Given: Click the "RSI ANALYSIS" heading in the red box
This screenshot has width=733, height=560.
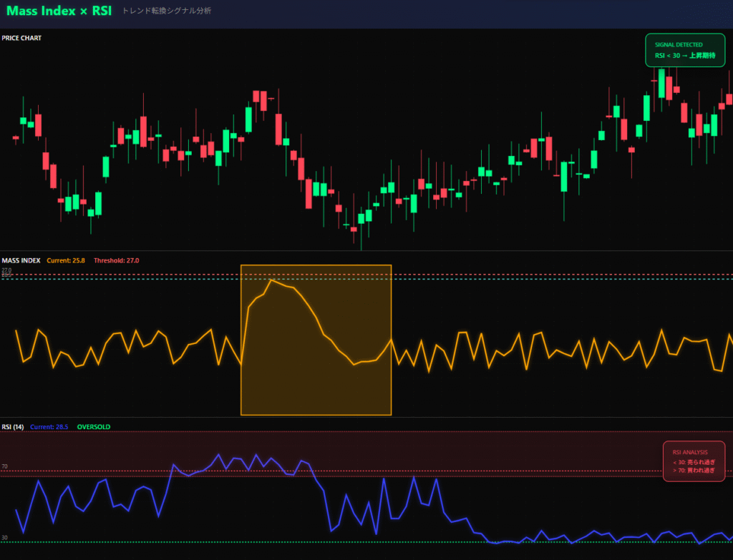Looking at the screenshot, I should coord(690,452).
